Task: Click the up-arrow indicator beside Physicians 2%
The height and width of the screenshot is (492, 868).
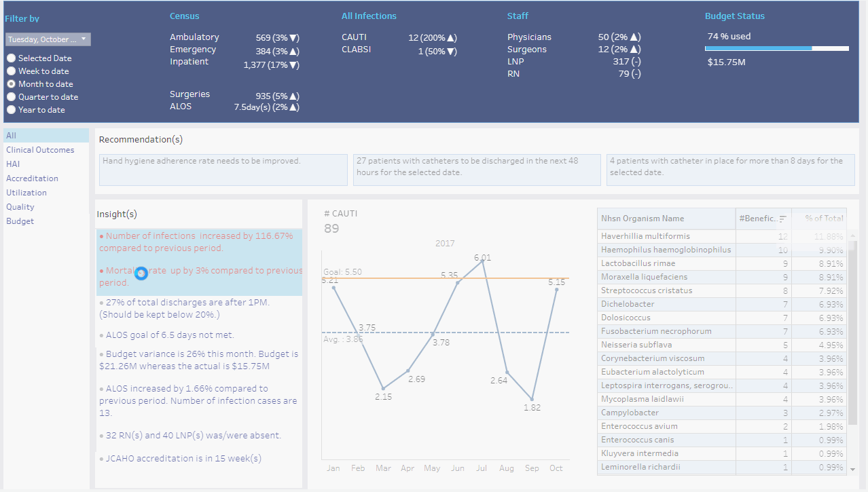Action: point(636,37)
